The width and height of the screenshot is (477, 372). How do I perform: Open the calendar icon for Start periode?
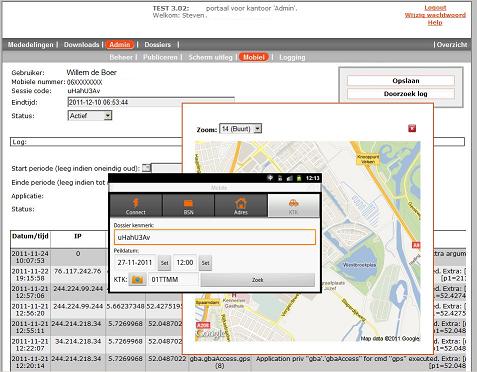click(146, 168)
